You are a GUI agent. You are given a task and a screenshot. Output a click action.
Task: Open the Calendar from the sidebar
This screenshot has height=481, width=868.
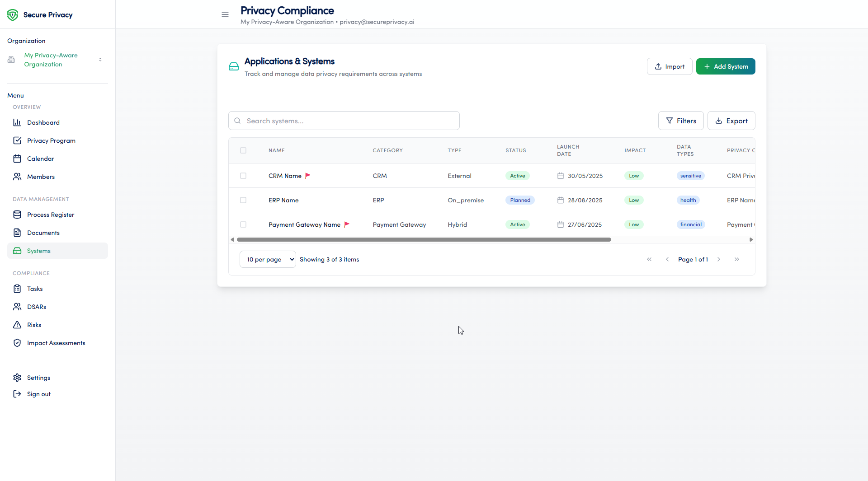pyautogui.click(x=17, y=159)
